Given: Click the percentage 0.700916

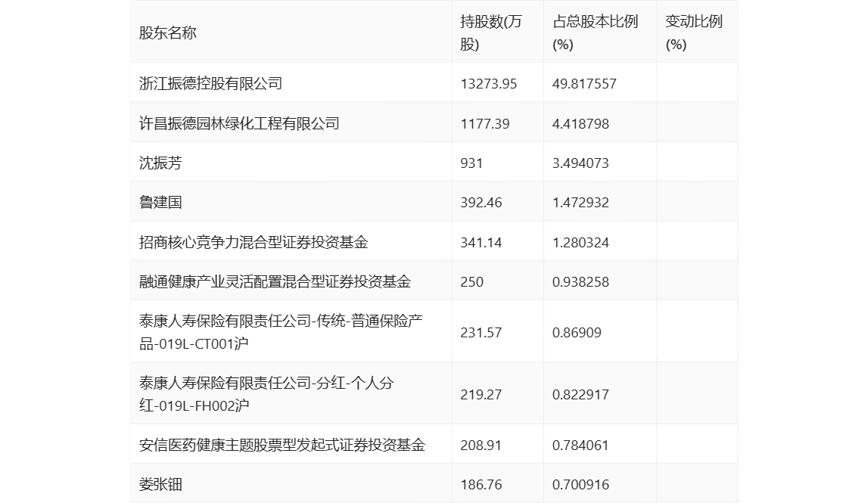Looking at the screenshot, I should click(x=580, y=485).
